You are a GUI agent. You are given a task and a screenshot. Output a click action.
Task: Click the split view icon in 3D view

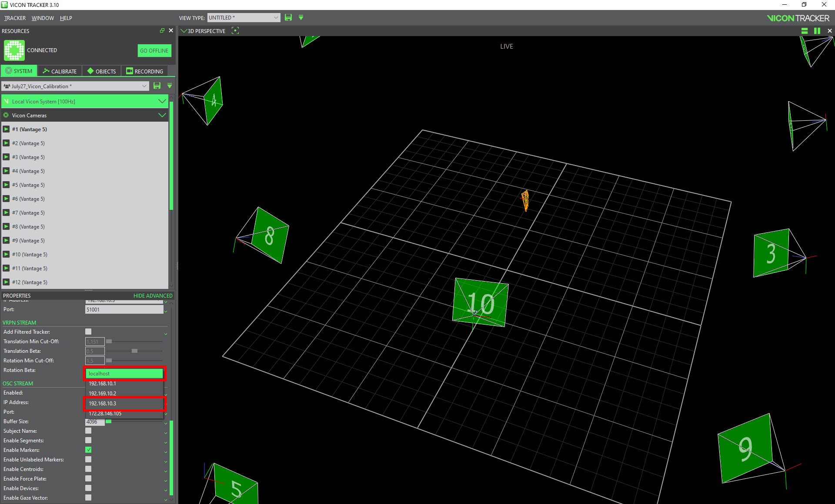point(805,31)
